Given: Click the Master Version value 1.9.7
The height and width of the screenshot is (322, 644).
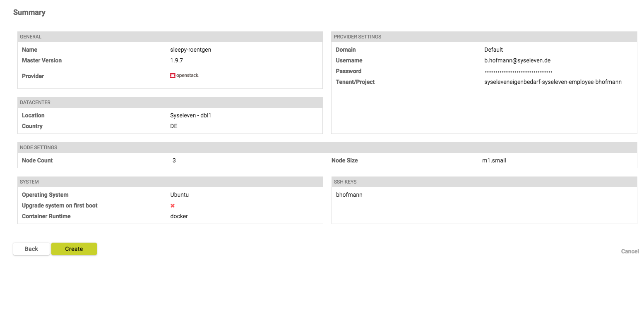Looking at the screenshot, I should point(177,60).
